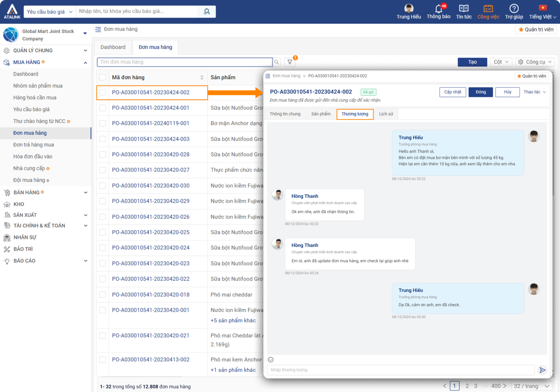Tick the select-all checkbox in table header
Viewport: 560px width, 392px height.
click(102, 77)
